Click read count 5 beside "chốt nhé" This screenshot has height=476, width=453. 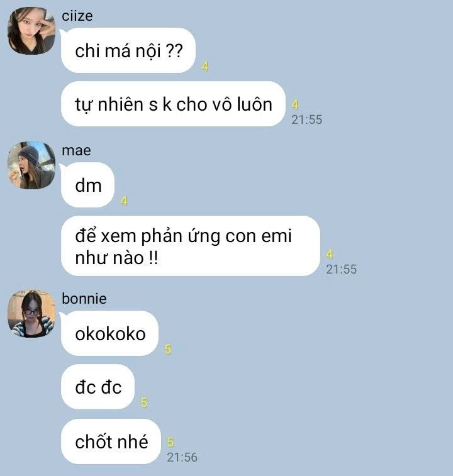[x=171, y=442]
